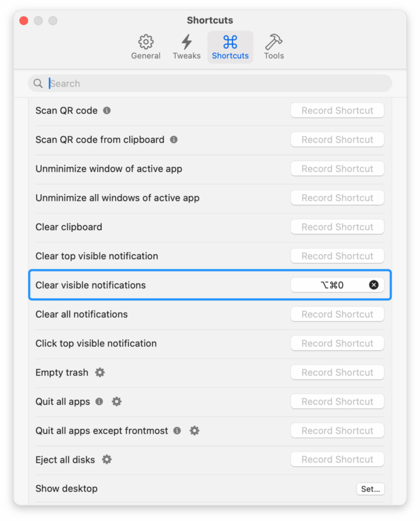
Task: Record a shortcut for Clear clipboard
Action: point(337,227)
